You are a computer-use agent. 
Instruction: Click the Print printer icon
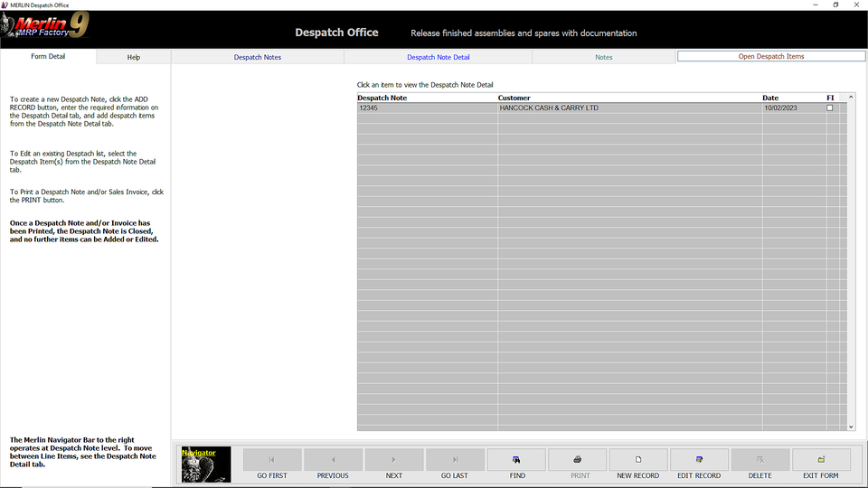[x=578, y=460]
